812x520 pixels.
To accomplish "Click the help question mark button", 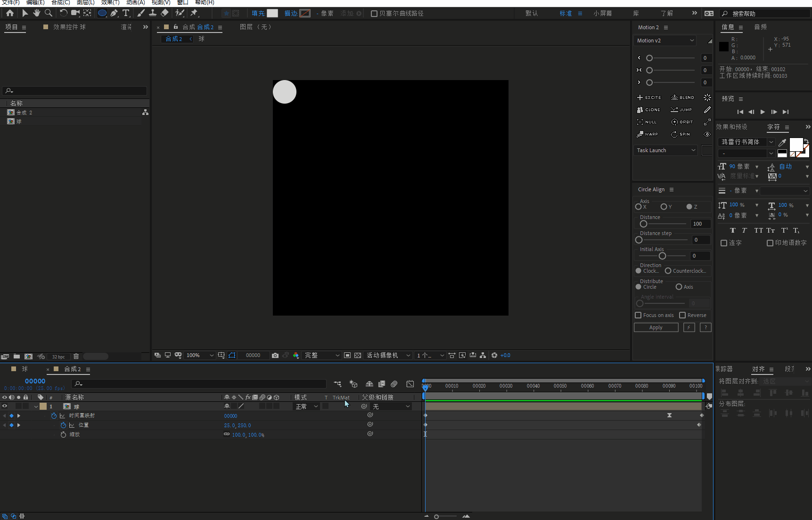I will 705,327.
